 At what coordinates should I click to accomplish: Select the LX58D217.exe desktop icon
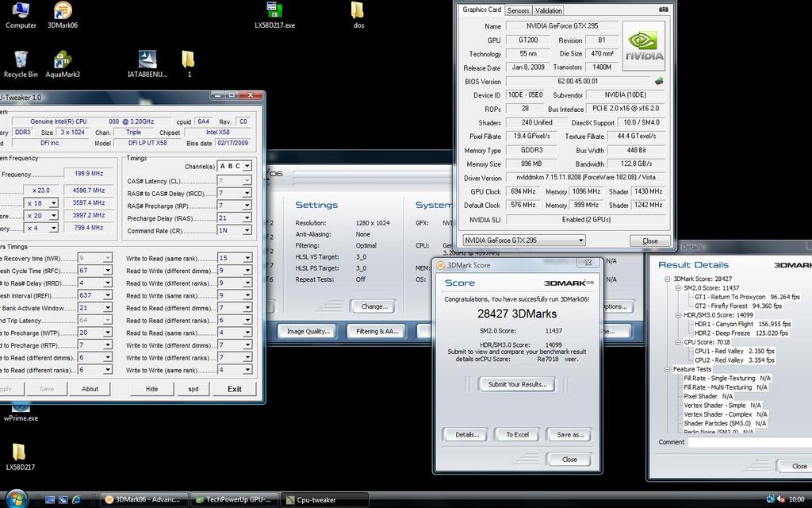274,15
